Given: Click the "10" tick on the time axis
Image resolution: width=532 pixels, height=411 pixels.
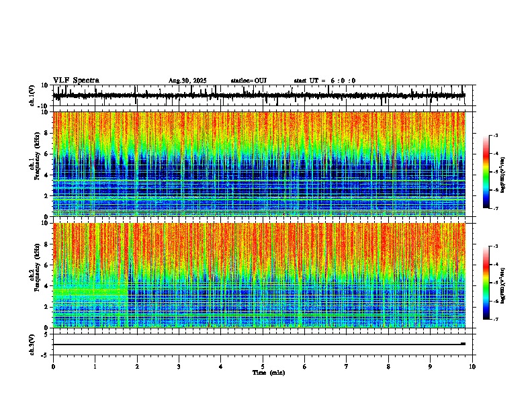Looking at the screenshot, I should pyautogui.click(x=472, y=366).
